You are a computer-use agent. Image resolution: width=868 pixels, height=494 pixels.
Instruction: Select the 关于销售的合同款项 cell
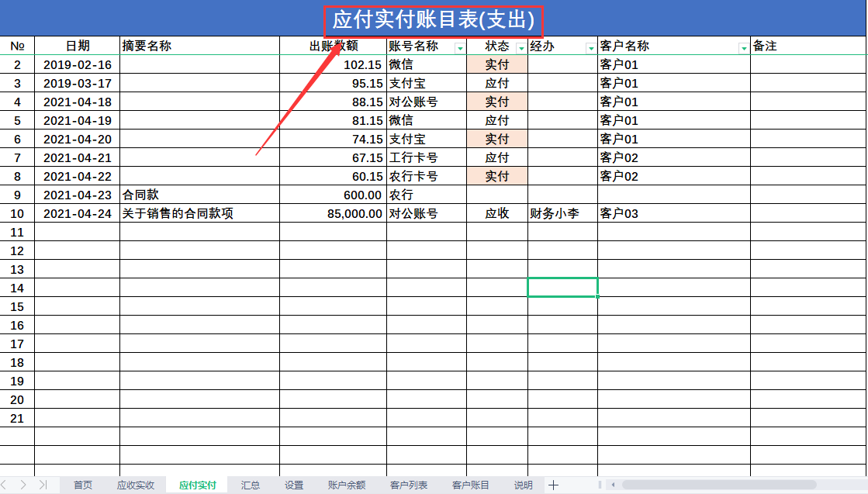[200, 213]
